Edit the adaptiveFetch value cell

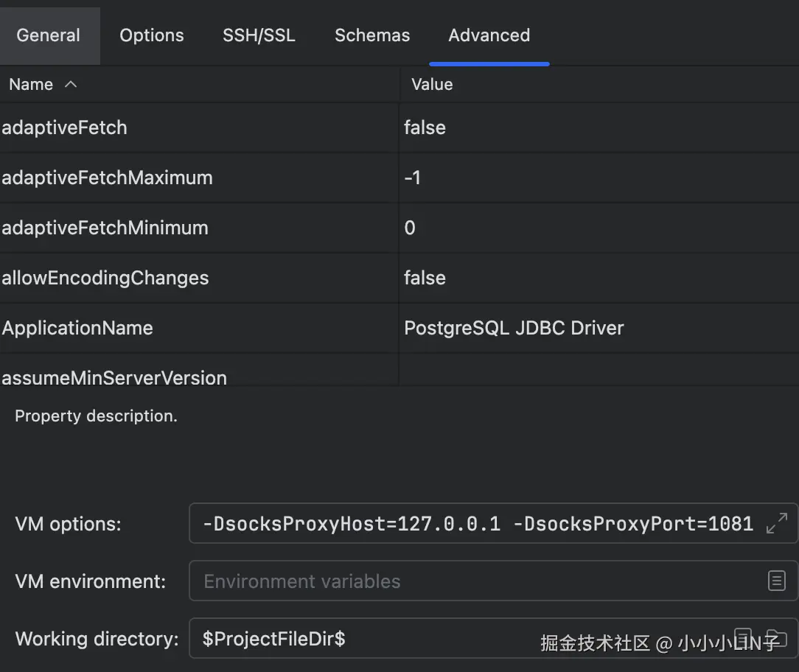425,128
